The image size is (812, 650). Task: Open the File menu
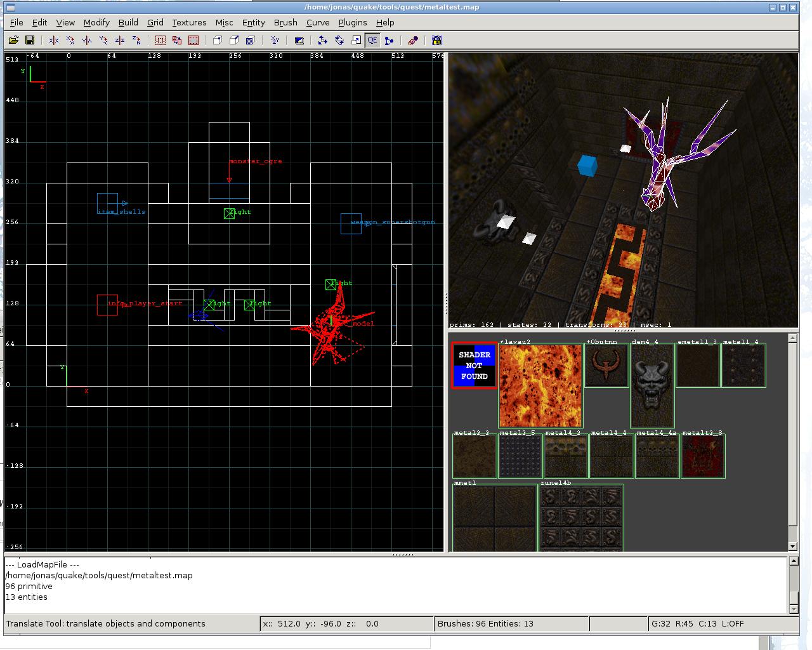click(16, 22)
